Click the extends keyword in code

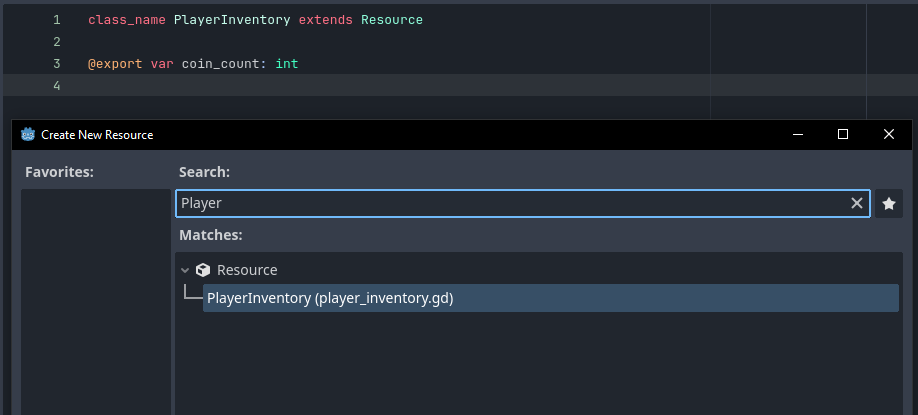click(326, 20)
